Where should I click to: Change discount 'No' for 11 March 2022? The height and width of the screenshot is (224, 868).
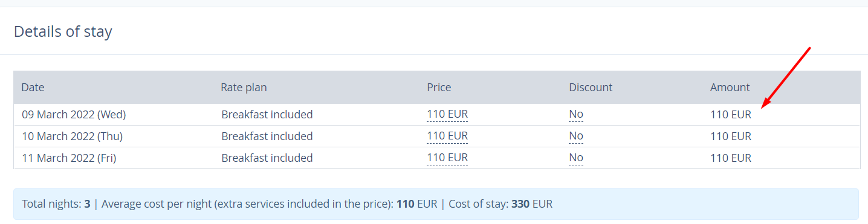[x=576, y=158]
